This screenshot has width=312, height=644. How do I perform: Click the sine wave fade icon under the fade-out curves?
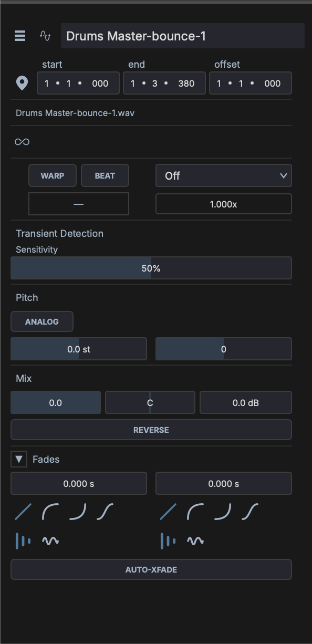pyautogui.click(x=195, y=541)
